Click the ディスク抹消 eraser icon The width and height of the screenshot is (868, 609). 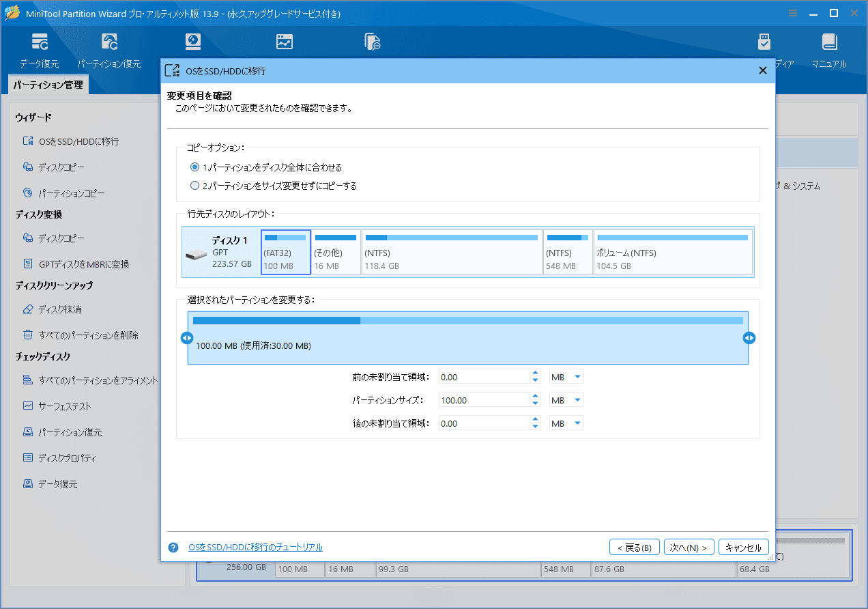pyautogui.click(x=28, y=309)
